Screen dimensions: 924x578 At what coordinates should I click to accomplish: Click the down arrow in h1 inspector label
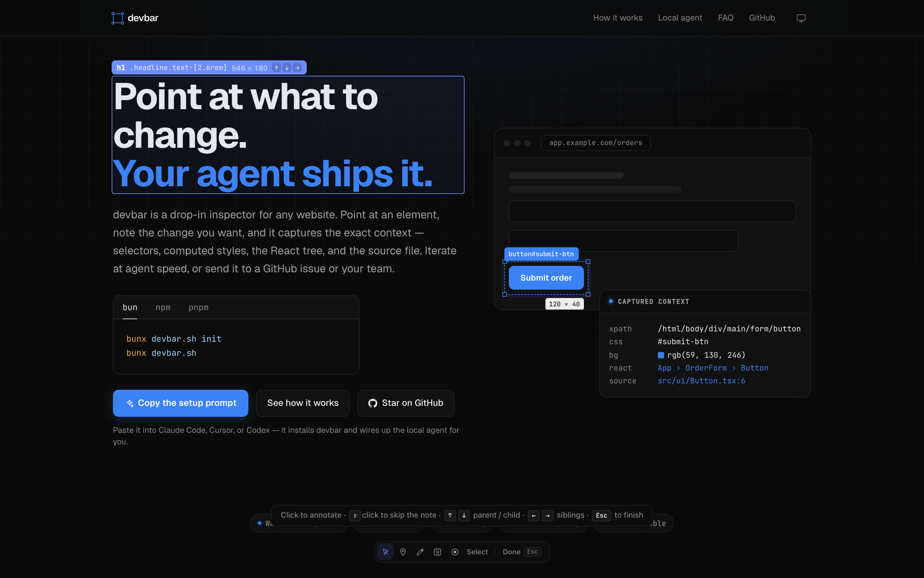click(x=287, y=68)
